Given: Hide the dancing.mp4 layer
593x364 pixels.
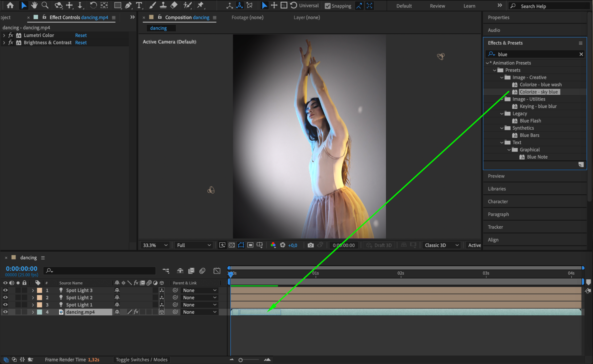Looking at the screenshot, I should click(x=5, y=312).
